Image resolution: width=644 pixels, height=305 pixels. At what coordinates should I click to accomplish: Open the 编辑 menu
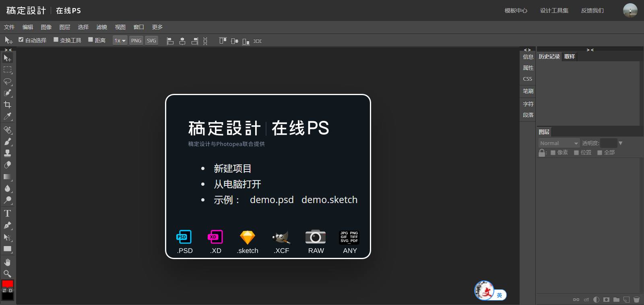click(28, 27)
